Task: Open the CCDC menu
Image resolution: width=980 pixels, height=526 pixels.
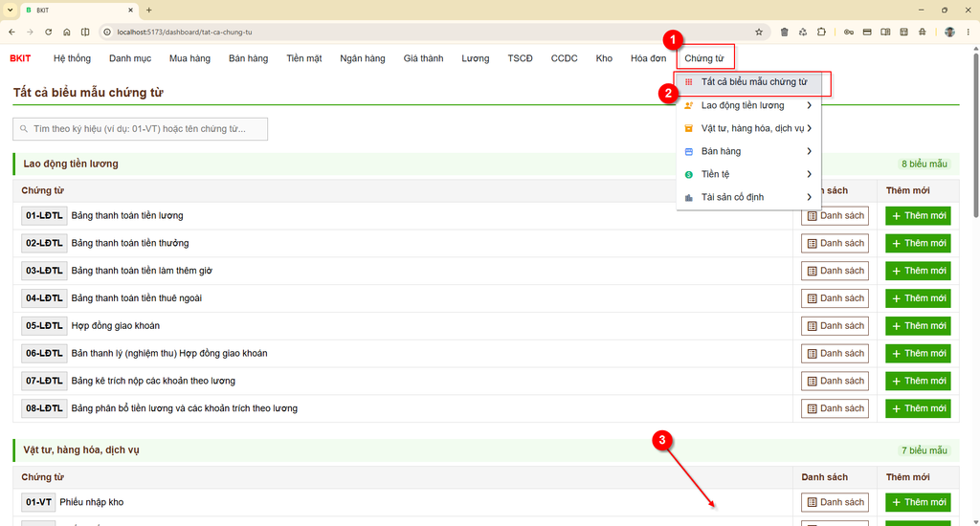Action: pyautogui.click(x=565, y=58)
